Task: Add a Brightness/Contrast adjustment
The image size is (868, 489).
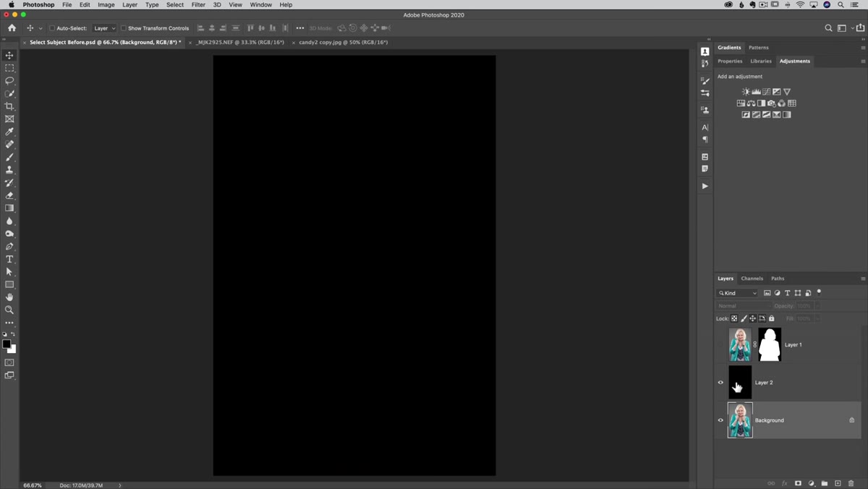Action: coord(746,92)
